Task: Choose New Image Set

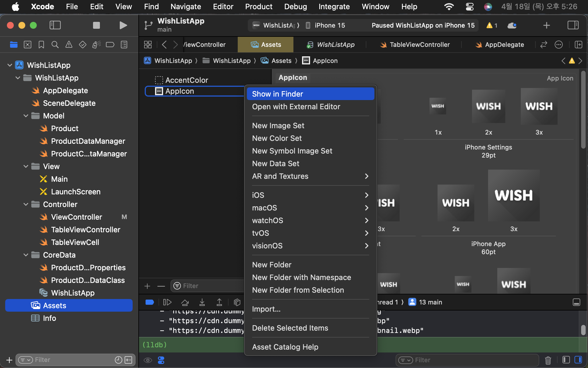Action: click(310, 126)
